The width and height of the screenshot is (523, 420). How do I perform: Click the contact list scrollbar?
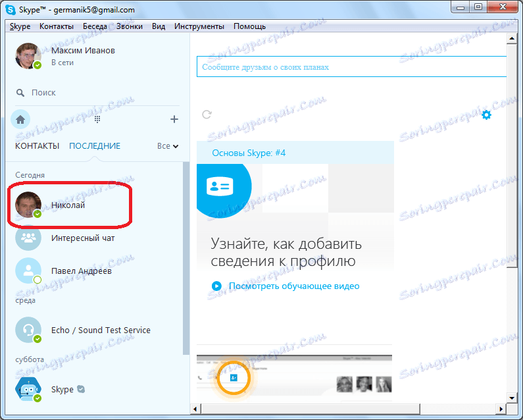186,258
